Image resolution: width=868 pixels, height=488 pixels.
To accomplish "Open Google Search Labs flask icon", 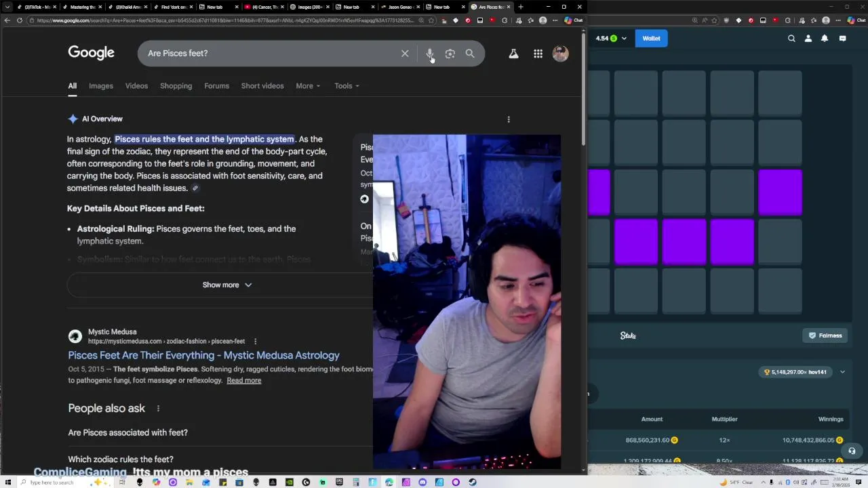I will 513,54.
